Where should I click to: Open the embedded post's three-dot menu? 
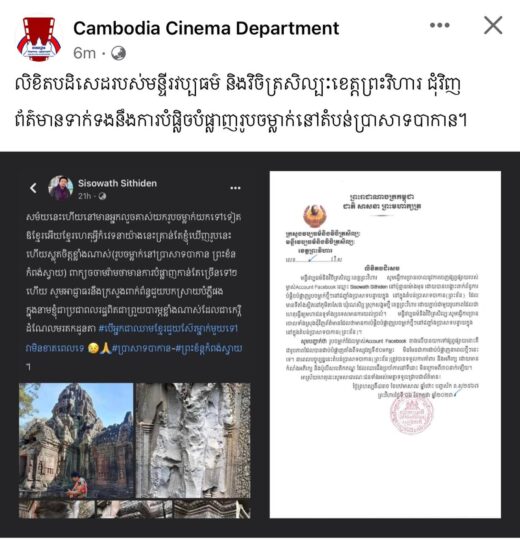point(235,188)
